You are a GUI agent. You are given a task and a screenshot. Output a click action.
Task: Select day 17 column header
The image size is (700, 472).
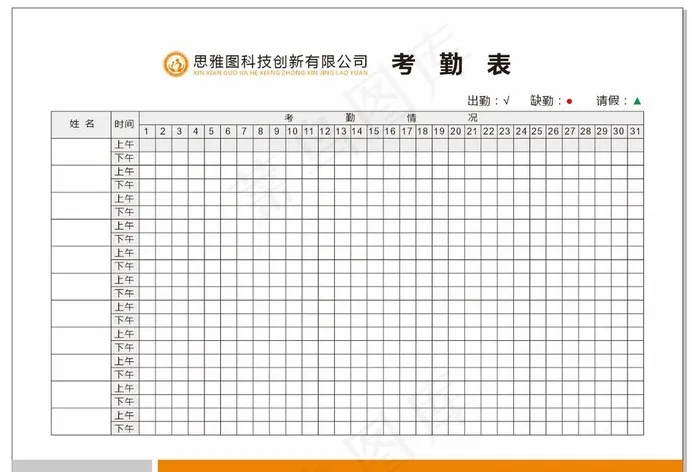[407, 131]
